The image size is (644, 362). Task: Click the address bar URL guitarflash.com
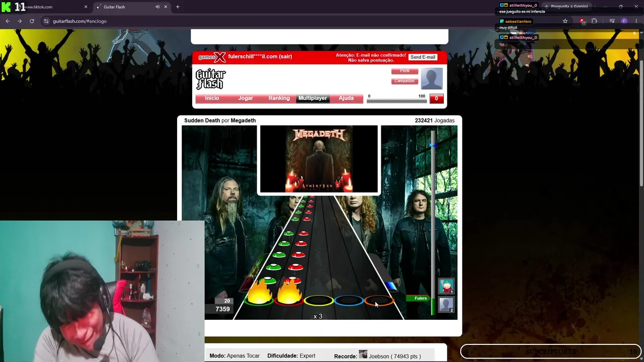79,21
